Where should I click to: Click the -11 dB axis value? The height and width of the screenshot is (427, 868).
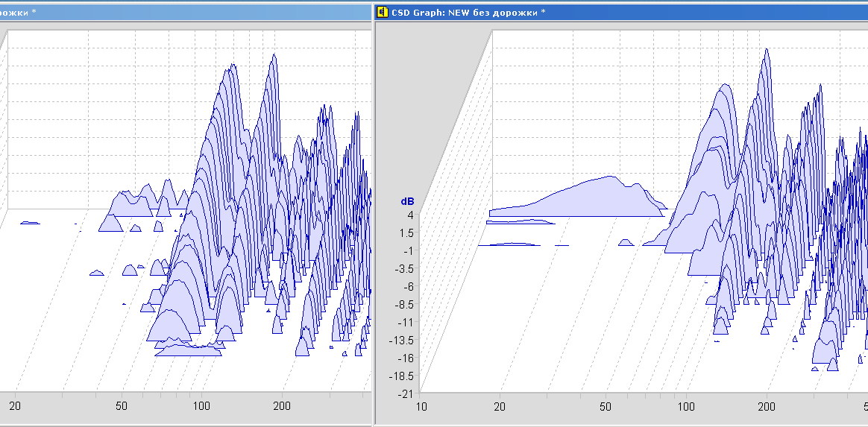tap(406, 323)
